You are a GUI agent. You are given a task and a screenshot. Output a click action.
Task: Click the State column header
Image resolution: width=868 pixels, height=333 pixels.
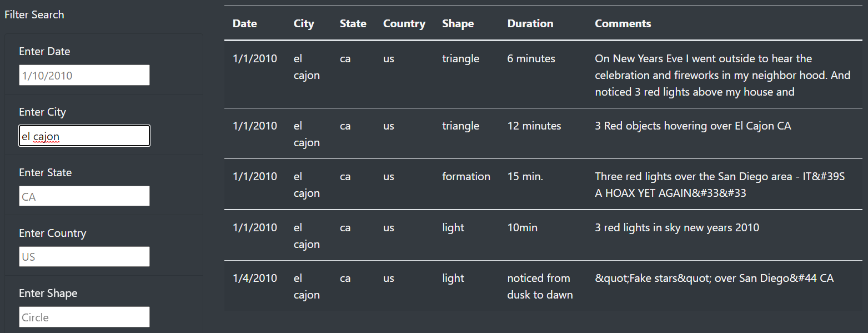click(353, 23)
